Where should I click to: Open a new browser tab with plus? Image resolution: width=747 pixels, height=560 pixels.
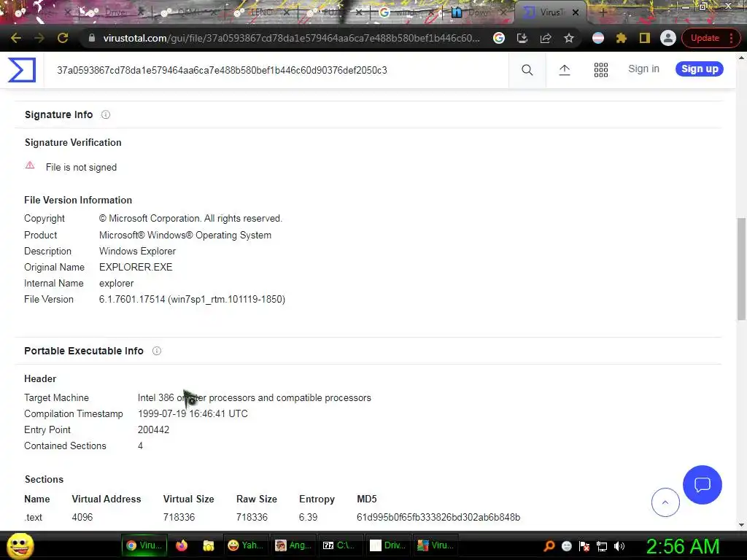(603, 13)
